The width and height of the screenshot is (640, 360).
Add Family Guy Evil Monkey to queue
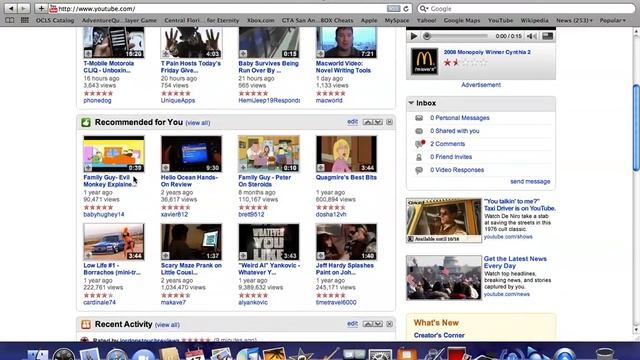tap(88, 168)
